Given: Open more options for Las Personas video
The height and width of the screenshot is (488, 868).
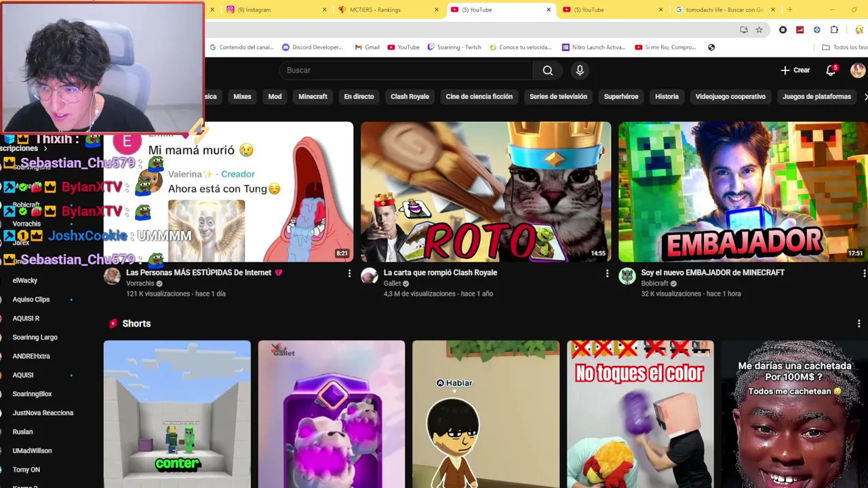Looking at the screenshot, I should point(349,273).
